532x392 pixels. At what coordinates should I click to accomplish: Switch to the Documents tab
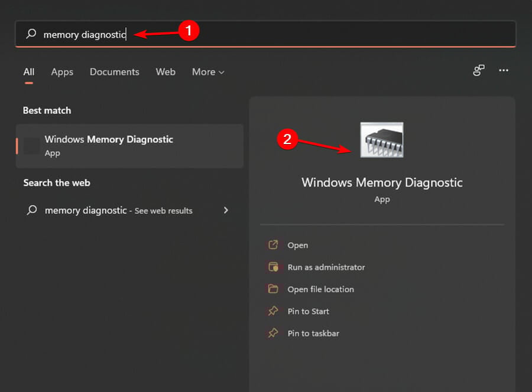point(114,72)
